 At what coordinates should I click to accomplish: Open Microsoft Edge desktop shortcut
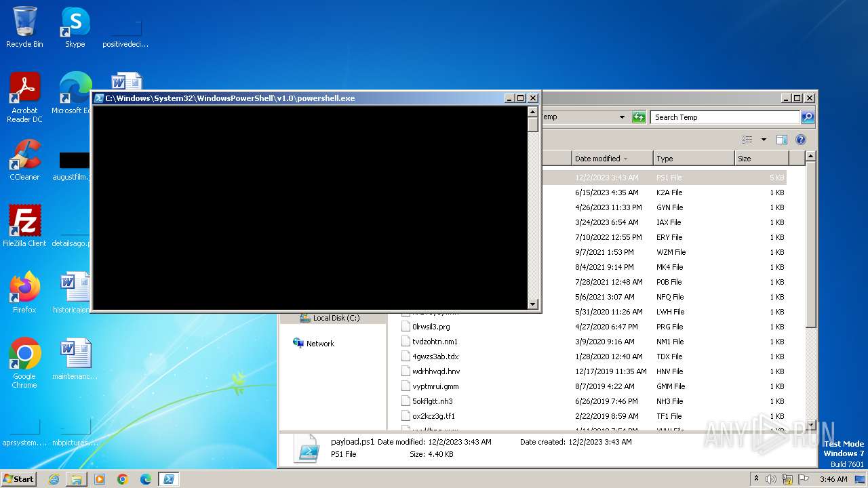pyautogui.click(x=73, y=93)
